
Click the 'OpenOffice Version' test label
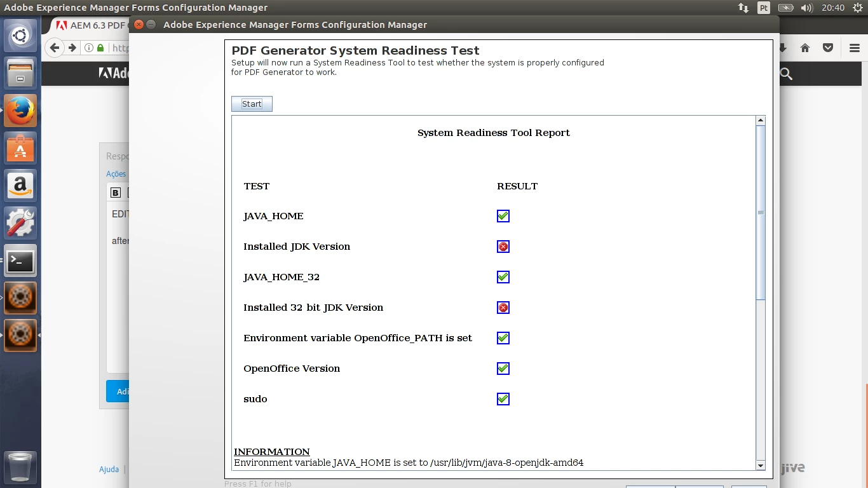[x=292, y=369]
